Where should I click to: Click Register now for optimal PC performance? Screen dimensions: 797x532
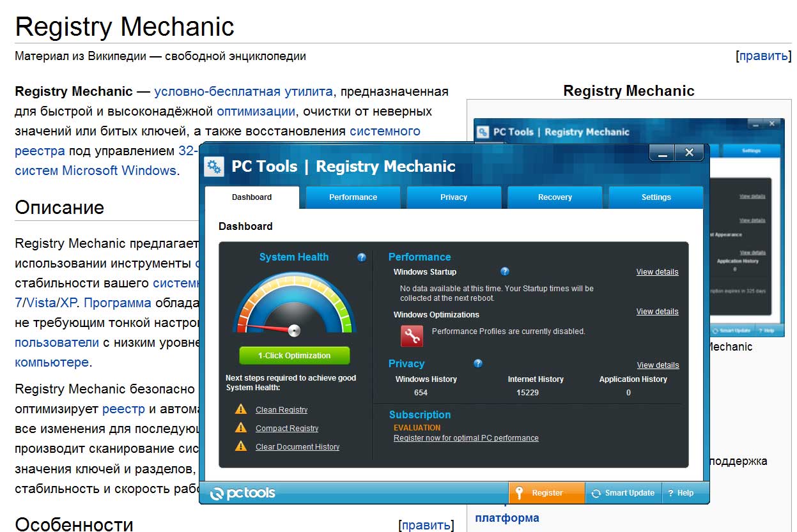click(466, 438)
